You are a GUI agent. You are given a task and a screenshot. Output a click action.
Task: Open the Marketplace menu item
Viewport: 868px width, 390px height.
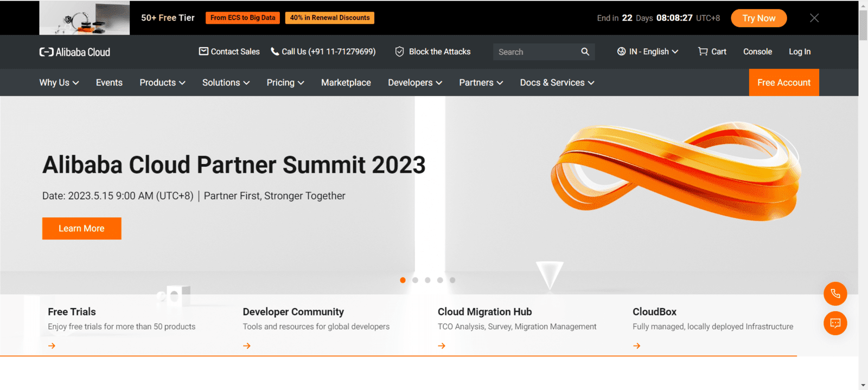pyautogui.click(x=346, y=83)
